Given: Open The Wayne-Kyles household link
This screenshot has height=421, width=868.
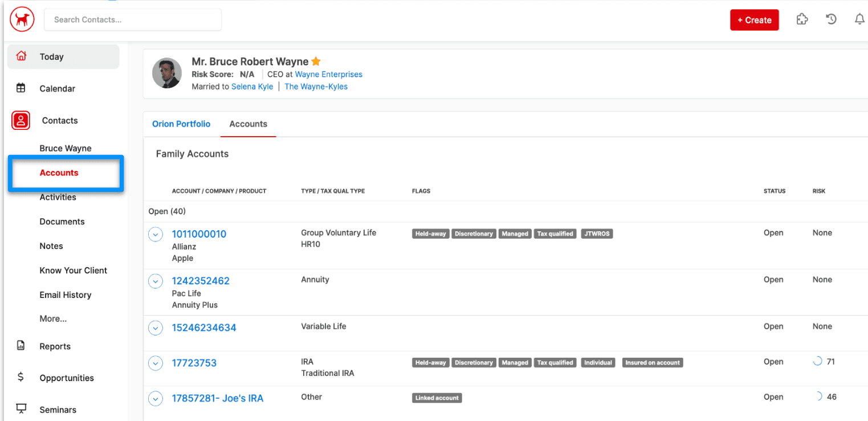Looking at the screenshot, I should coord(316,87).
